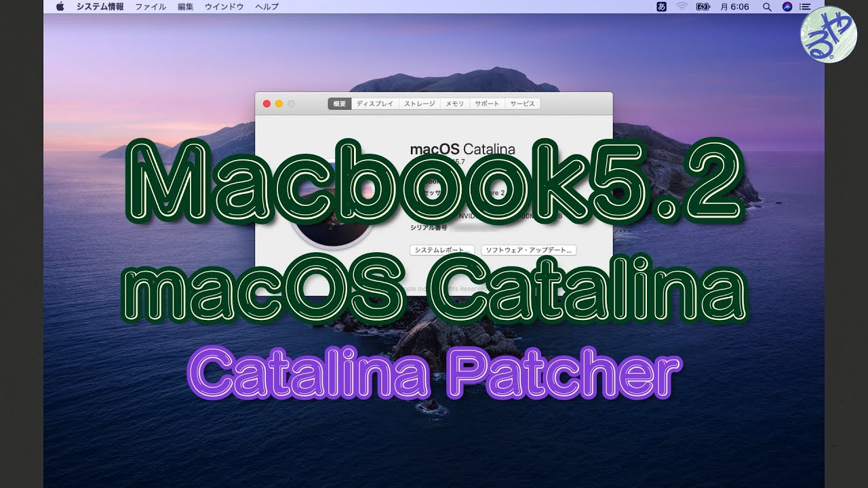The image size is (868, 488).
Task: Click the Japanese input source icon
Action: pos(662,7)
